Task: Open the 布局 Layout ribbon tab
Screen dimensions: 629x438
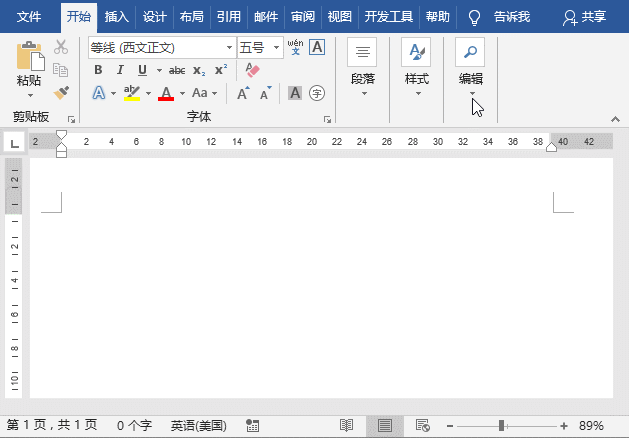Action: pos(191,17)
